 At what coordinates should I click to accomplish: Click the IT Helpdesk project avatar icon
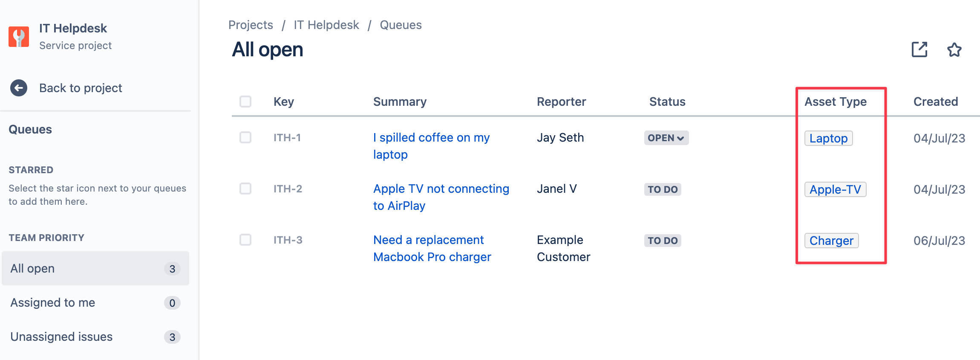[19, 37]
